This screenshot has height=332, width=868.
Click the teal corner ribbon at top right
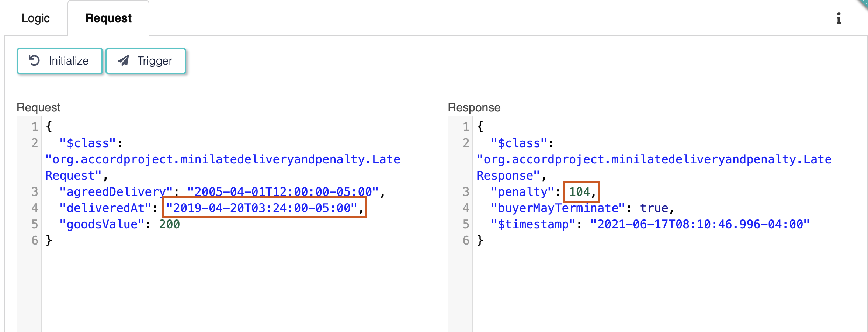click(863, 4)
